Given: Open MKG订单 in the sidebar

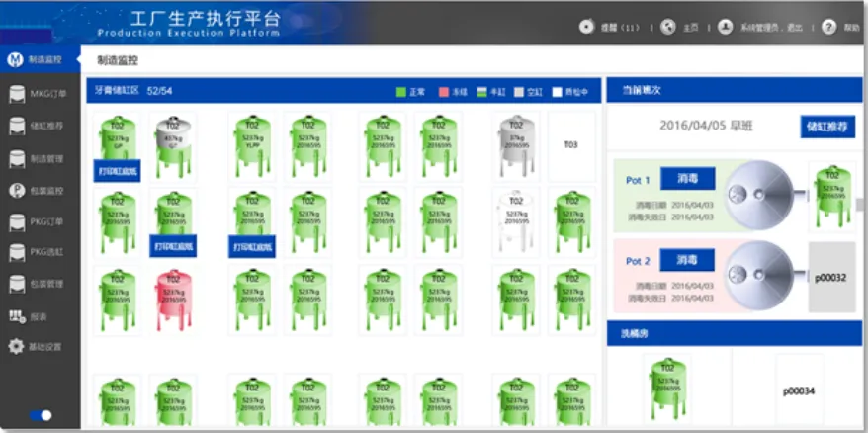Looking at the screenshot, I should click(x=40, y=95).
